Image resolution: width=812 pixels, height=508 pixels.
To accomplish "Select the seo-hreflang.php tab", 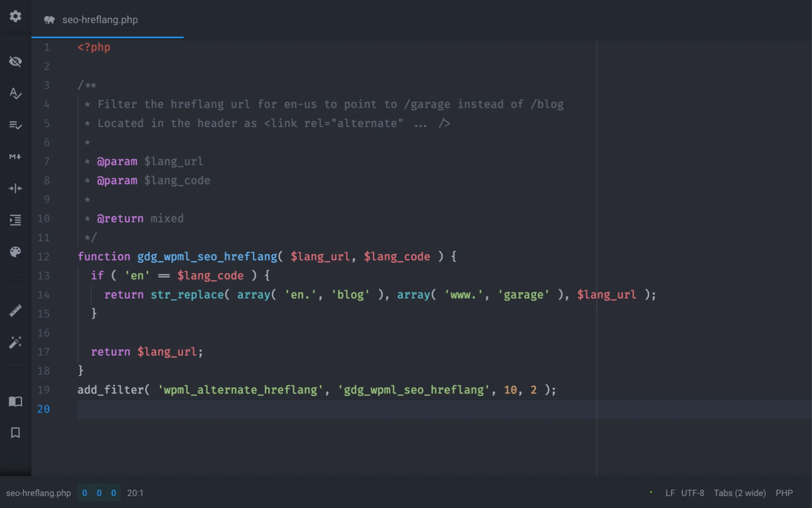I will [100, 19].
